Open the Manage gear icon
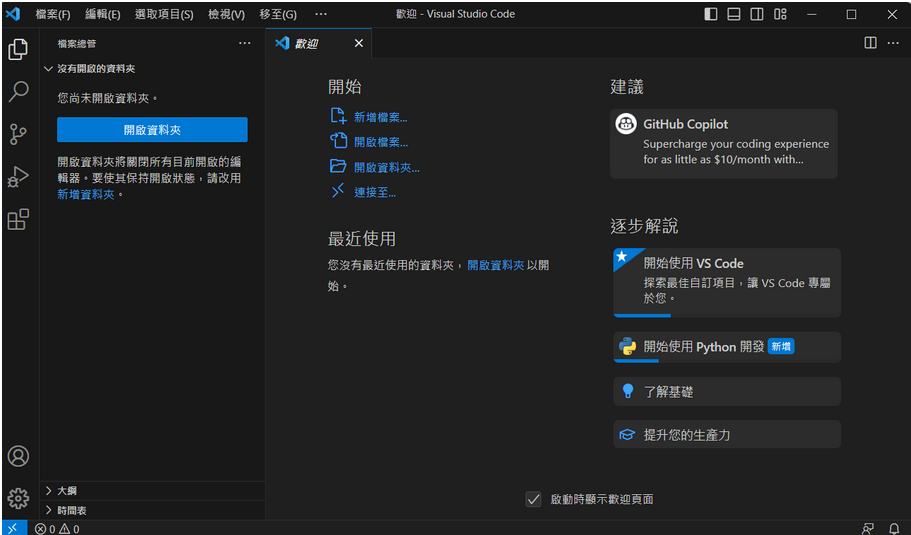 pyautogui.click(x=18, y=498)
